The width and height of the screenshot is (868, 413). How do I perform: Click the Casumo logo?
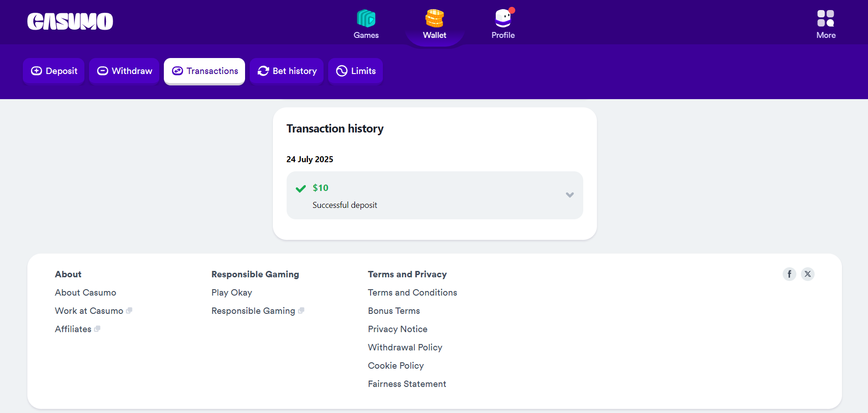point(70,21)
